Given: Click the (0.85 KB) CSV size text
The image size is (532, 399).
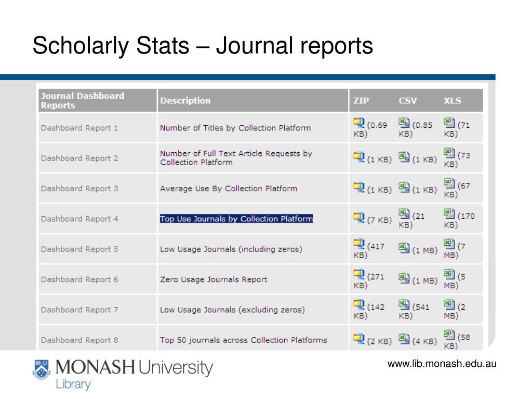Looking at the screenshot, I should pos(416,129).
